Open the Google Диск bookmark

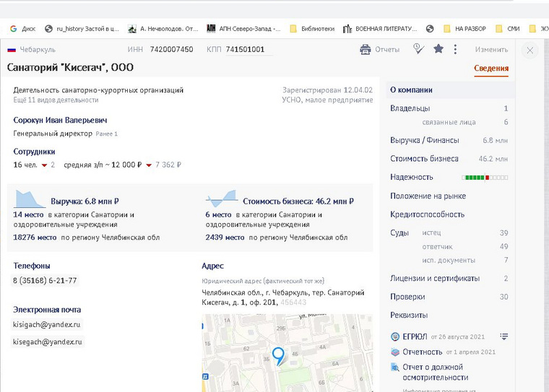click(x=23, y=29)
